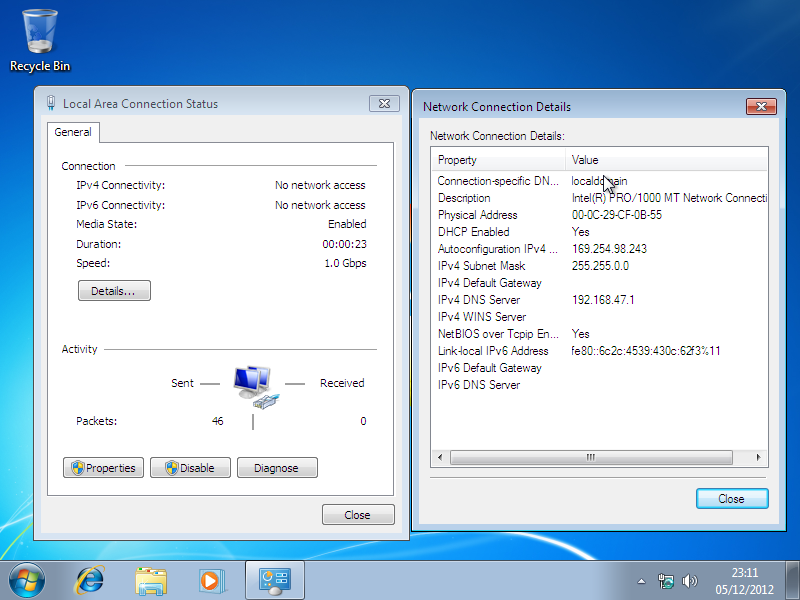The width and height of the screenshot is (800, 600).
Task: Click the network status tray icon
Action: [666, 581]
